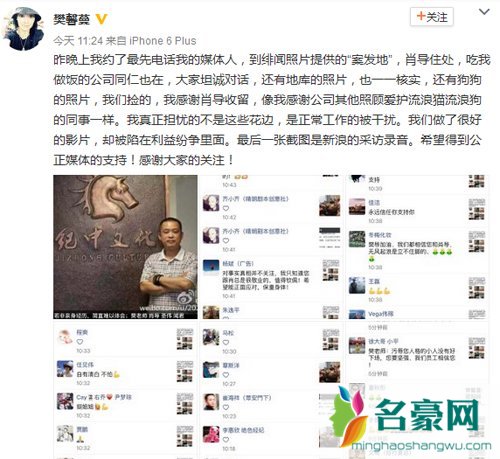Viewport: 500px width, 459px height.
Task: Open the author's profile avatar
Action: (x=23, y=29)
